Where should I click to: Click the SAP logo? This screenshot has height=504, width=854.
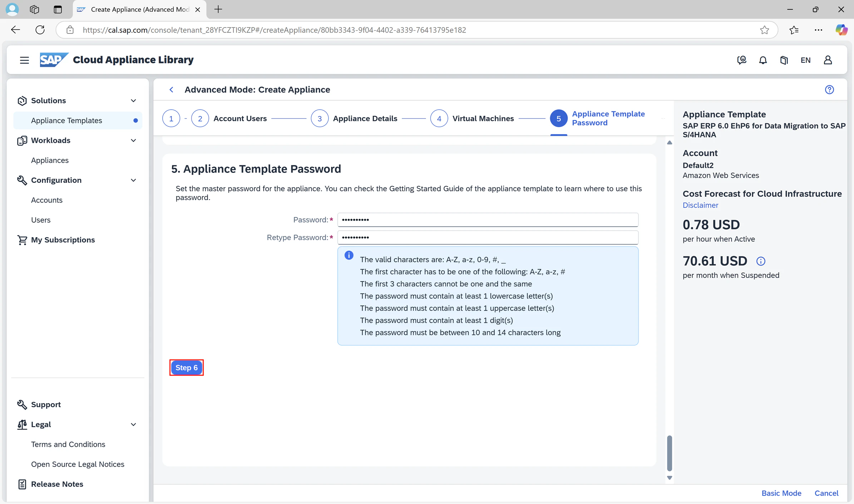(x=54, y=60)
